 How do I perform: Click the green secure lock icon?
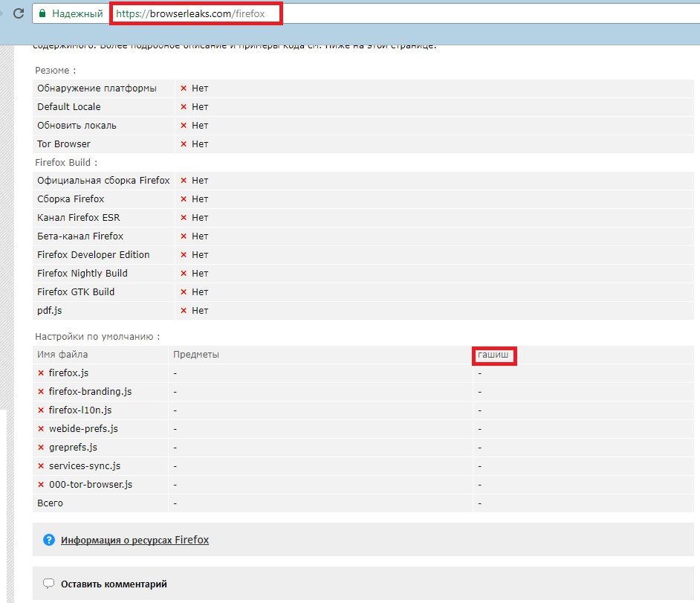(x=45, y=13)
